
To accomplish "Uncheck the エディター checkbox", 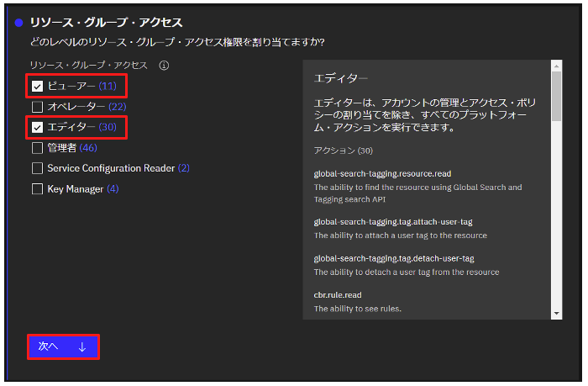I will (37, 127).
